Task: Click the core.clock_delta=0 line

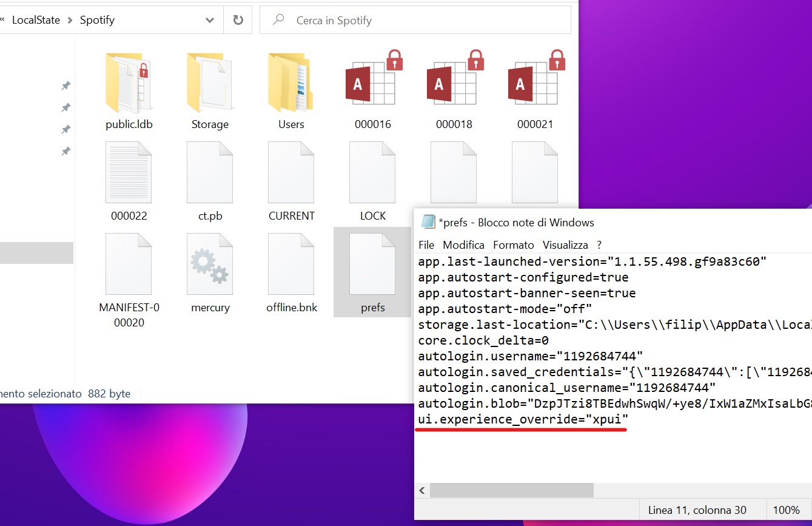Action: coord(483,340)
